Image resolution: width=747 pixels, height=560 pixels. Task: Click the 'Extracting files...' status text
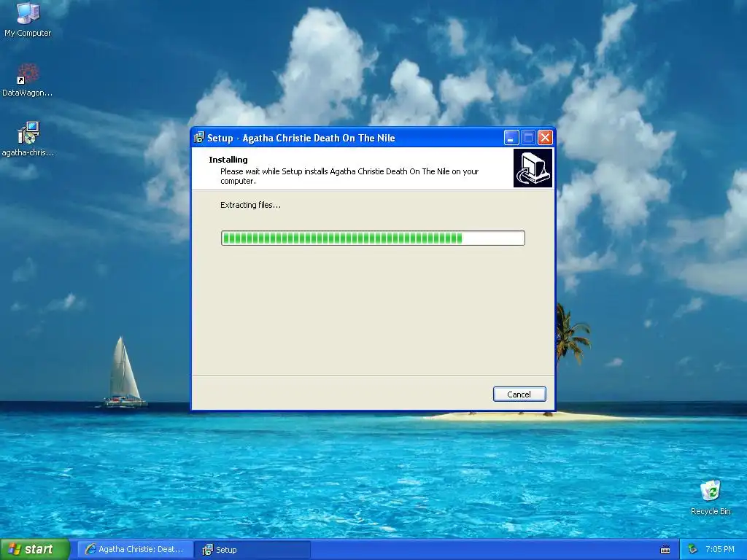251,205
